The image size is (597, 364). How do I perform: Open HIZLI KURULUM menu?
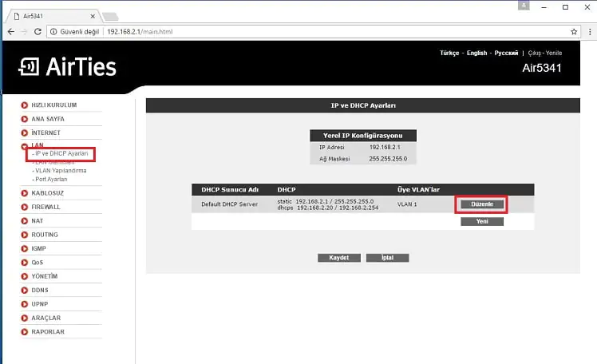[x=54, y=105]
